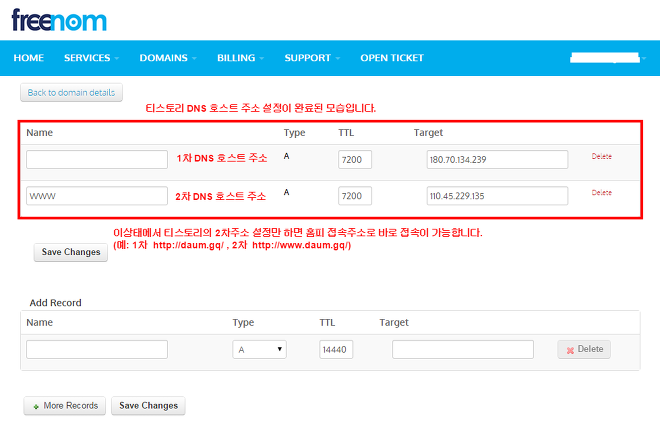Click bottom Save Changes button
This screenshot has height=422, width=660.
coord(148,406)
